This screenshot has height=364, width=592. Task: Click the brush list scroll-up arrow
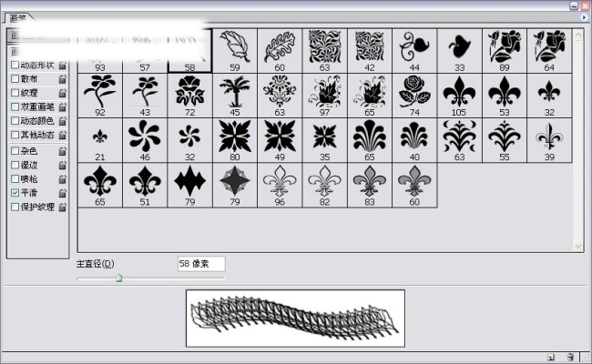[578, 35]
